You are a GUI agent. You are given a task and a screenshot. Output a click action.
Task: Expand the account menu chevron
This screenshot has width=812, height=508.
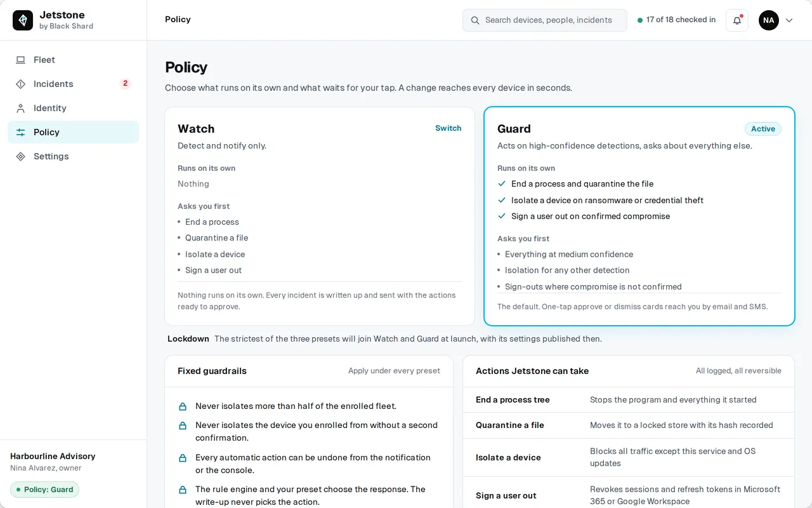point(789,20)
